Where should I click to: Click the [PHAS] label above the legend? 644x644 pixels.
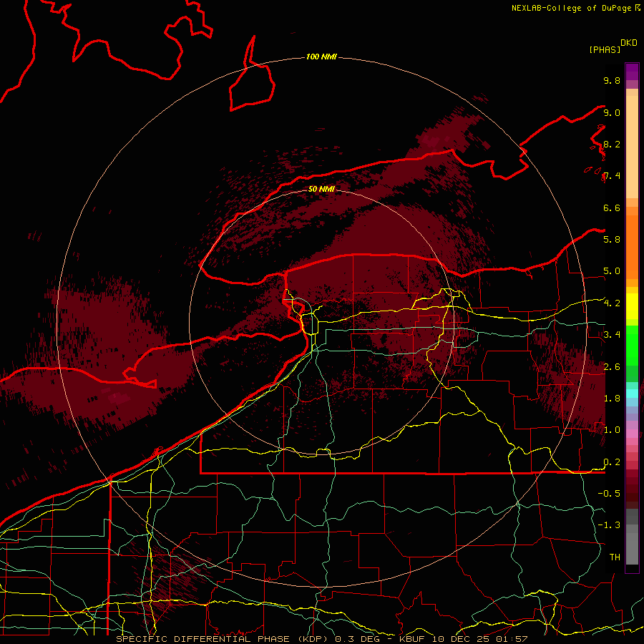[605, 49]
